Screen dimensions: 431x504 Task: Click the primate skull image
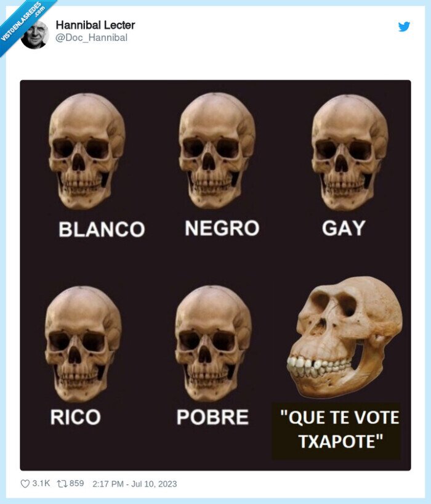tap(345, 337)
